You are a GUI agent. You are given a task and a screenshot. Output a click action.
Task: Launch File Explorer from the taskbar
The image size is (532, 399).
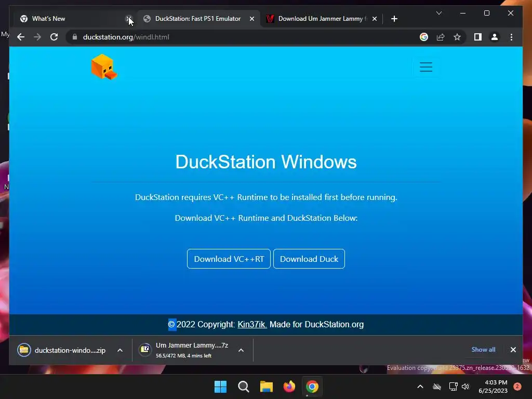267,387
